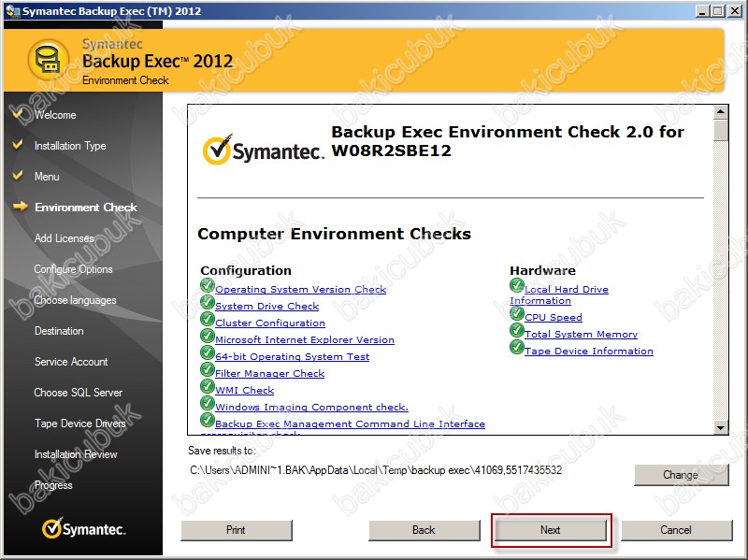
Task: Open the Operating System Version Check link
Action: point(300,290)
